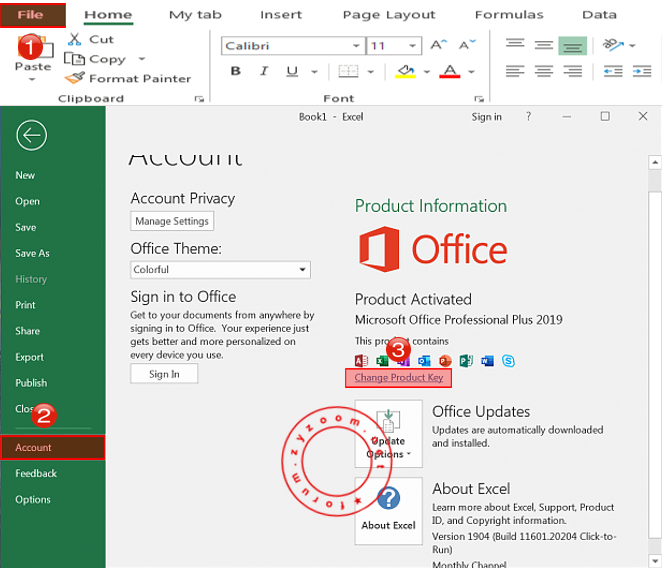Viewport: 662px width, 568px height.
Task: Click the Publisher app icon in product list
Action: coord(466,361)
